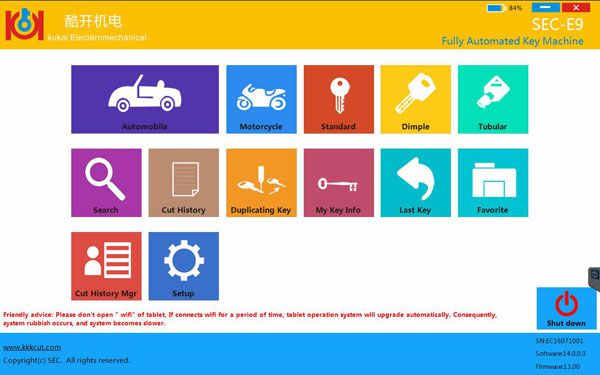Screen dimensions: 600x375
Task: Open Cut History
Action: (184, 183)
